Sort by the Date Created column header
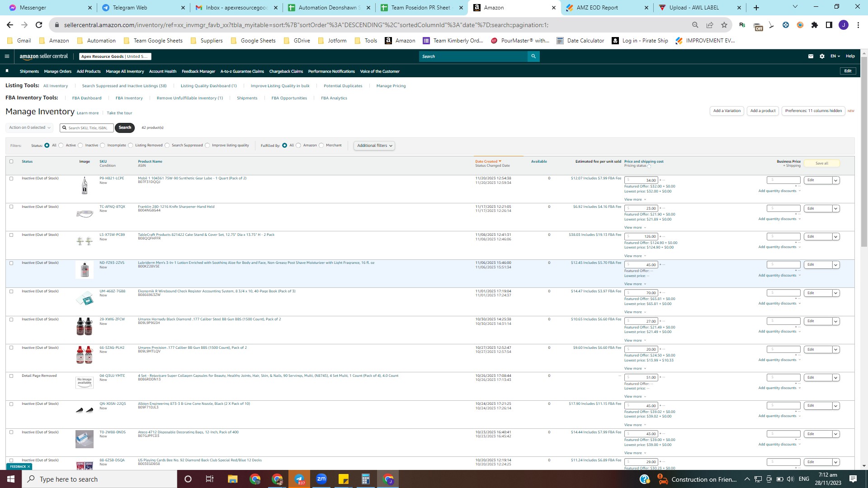868x488 pixels. coord(488,161)
